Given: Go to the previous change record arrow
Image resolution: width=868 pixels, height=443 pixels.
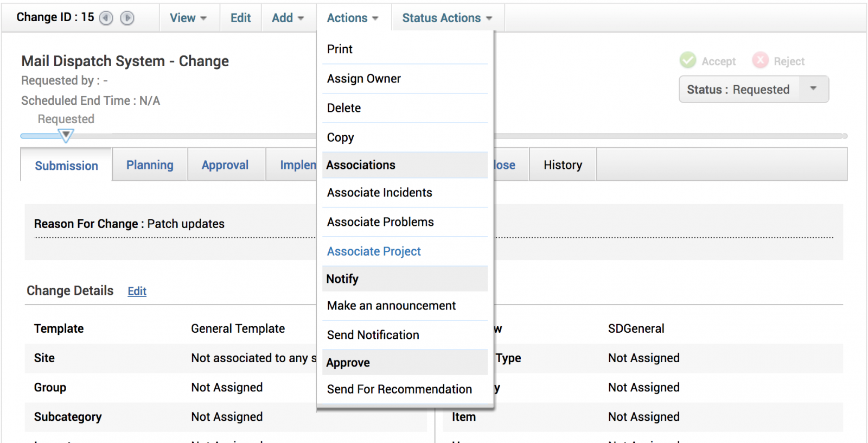Looking at the screenshot, I should [x=106, y=18].
